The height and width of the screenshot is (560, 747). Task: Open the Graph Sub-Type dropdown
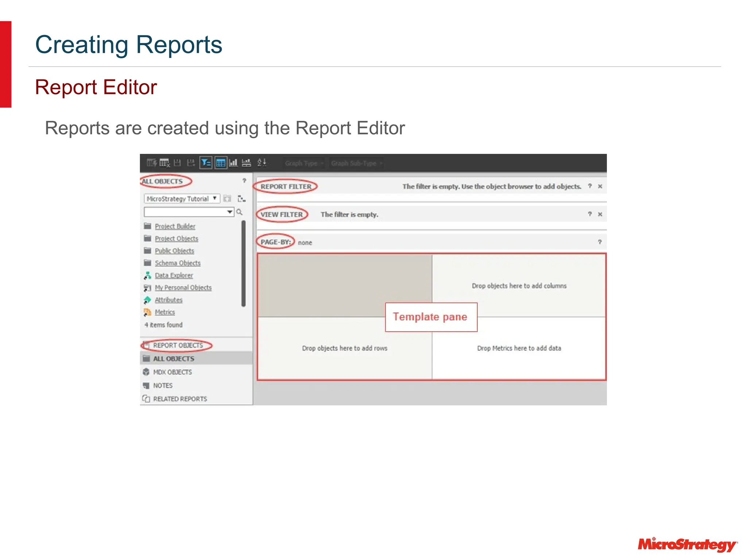pos(356,163)
